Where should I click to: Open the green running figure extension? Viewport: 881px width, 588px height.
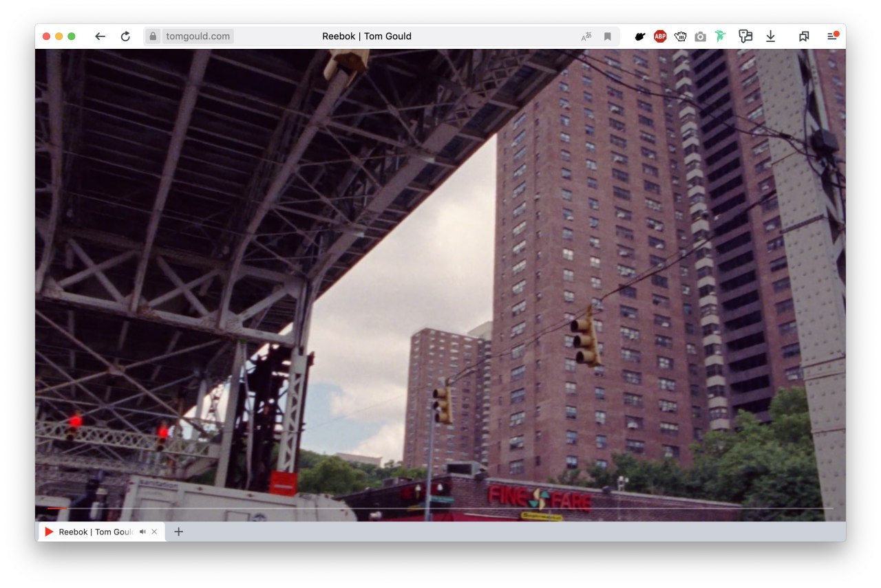721,36
